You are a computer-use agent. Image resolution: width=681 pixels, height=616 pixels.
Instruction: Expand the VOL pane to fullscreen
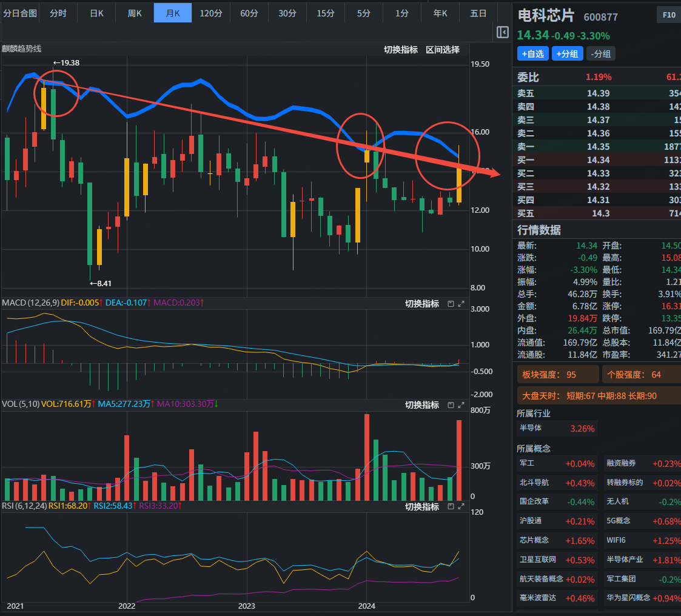pos(461,405)
